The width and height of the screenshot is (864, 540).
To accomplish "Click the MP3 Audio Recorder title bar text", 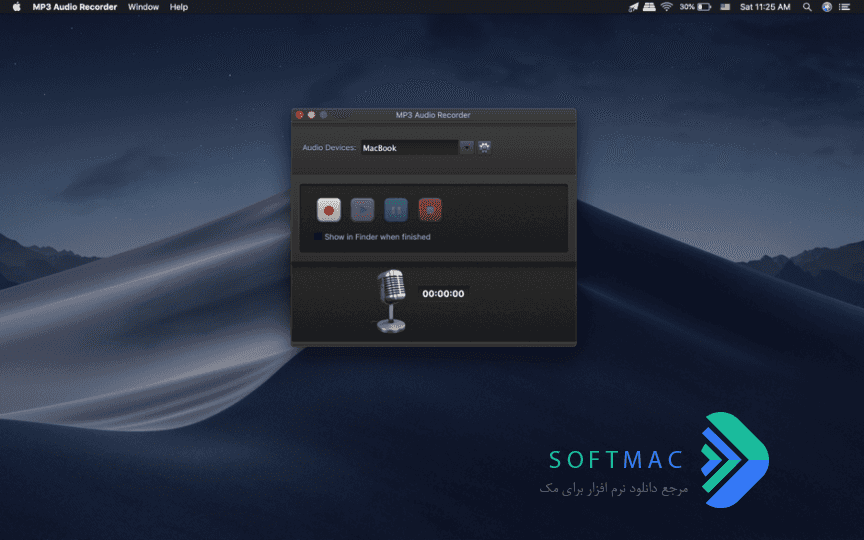I will [433, 115].
